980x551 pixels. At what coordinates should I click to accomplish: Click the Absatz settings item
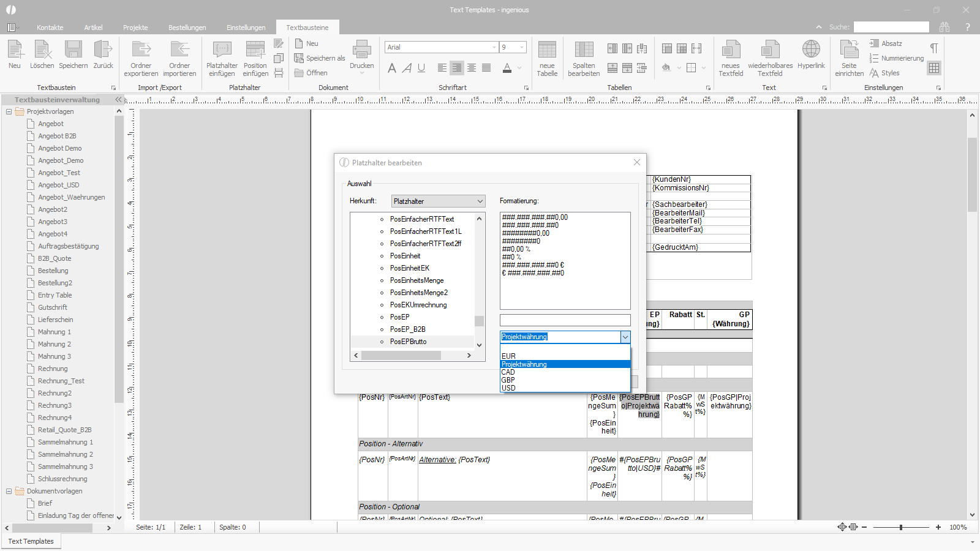(x=886, y=43)
